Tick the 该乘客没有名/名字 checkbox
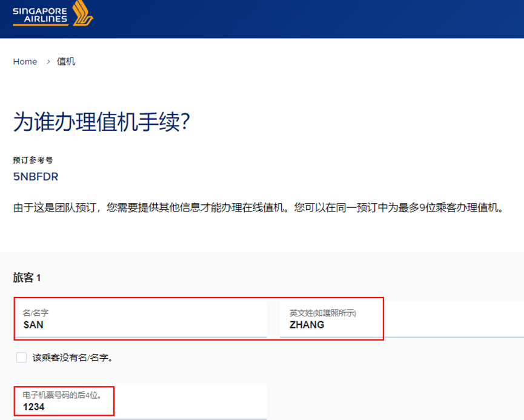524x420 pixels. (x=21, y=358)
